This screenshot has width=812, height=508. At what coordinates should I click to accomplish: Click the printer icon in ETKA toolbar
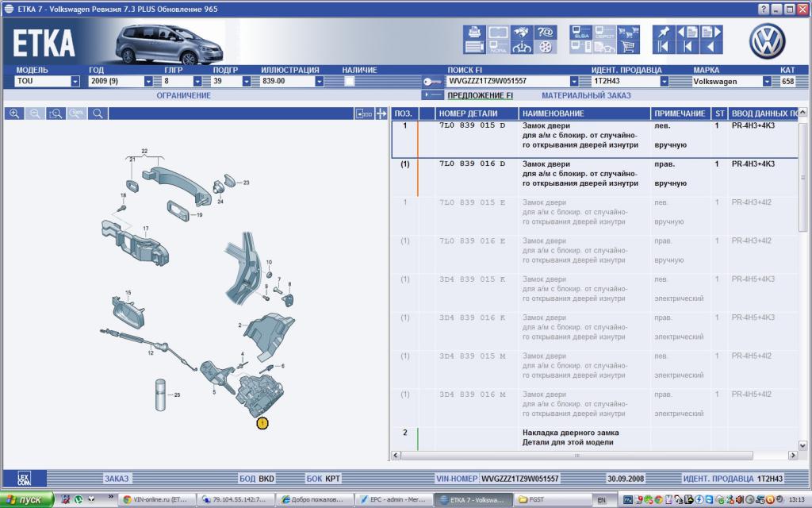point(474,32)
